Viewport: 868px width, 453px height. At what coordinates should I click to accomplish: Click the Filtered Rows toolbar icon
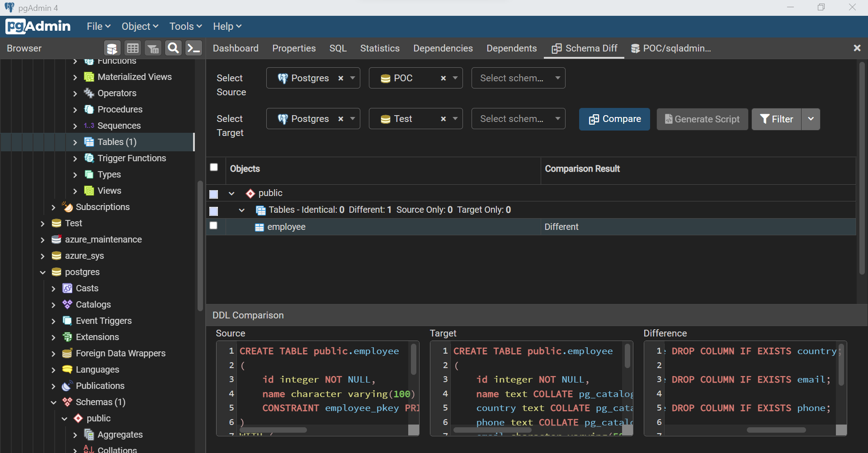click(153, 48)
